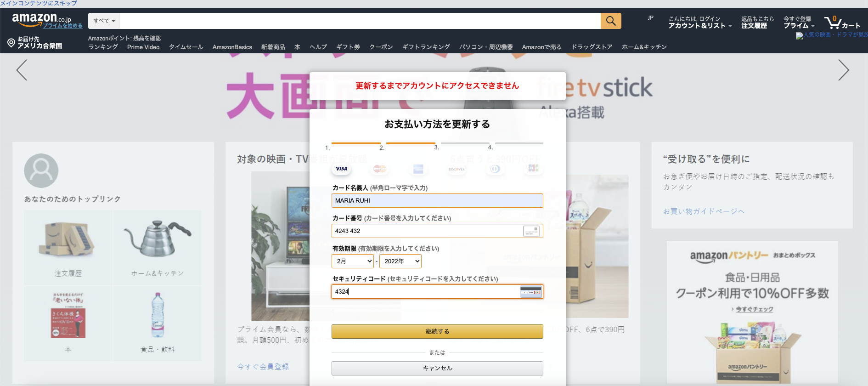The height and width of the screenshot is (386, 868).
Task: Click the Amazon.co.jp logo
Action: pos(41,20)
